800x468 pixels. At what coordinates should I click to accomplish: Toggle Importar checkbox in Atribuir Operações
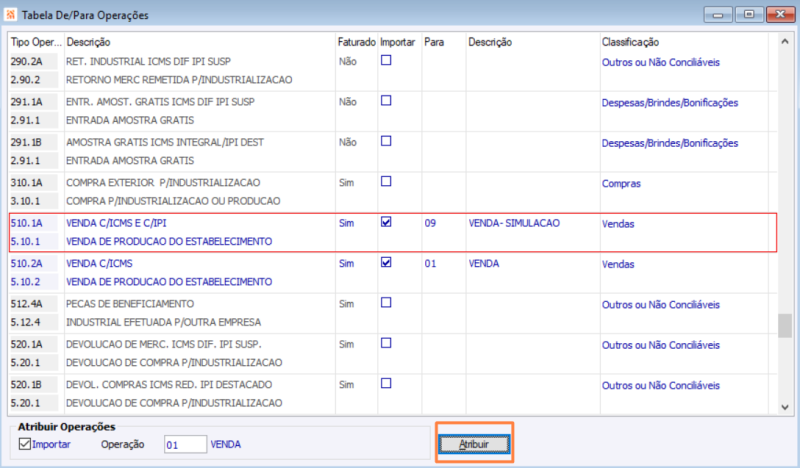pyautogui.click(x=24, y=444)
